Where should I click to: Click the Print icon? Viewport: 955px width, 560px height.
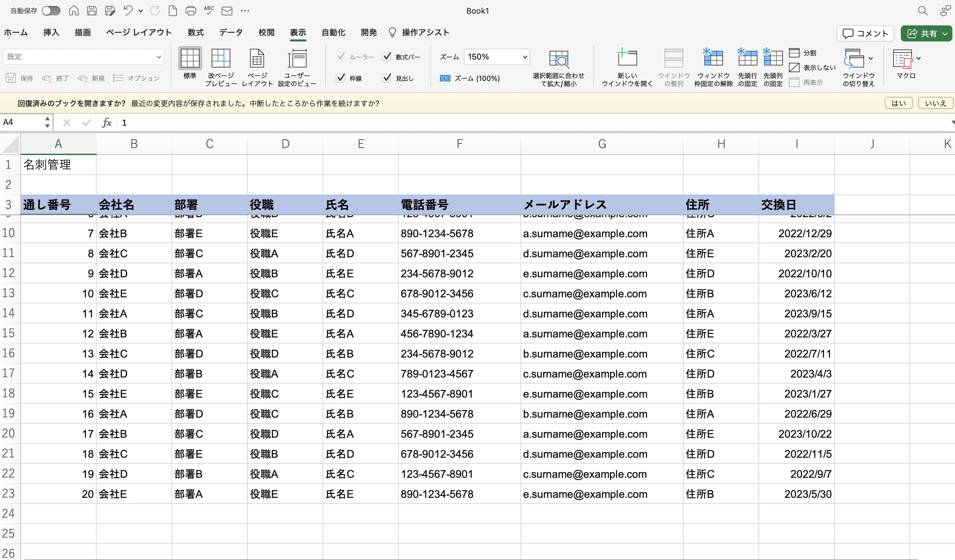coord(191,11)
